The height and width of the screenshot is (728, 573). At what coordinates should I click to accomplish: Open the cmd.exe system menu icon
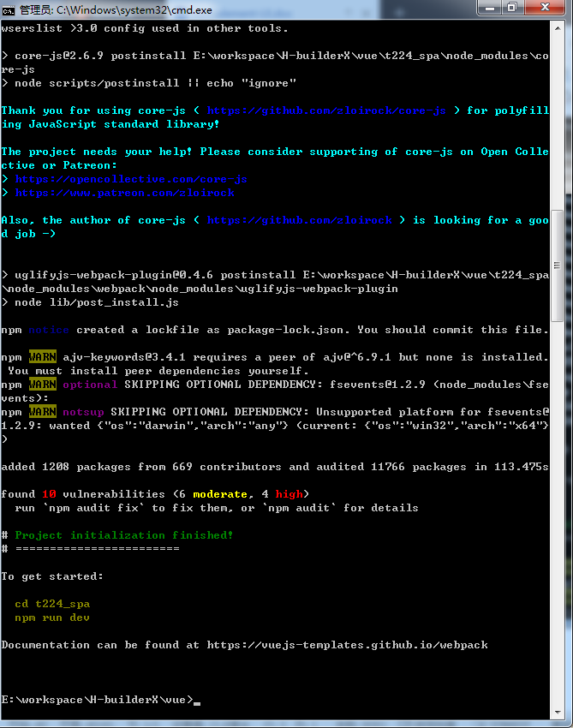click(9, 8)
